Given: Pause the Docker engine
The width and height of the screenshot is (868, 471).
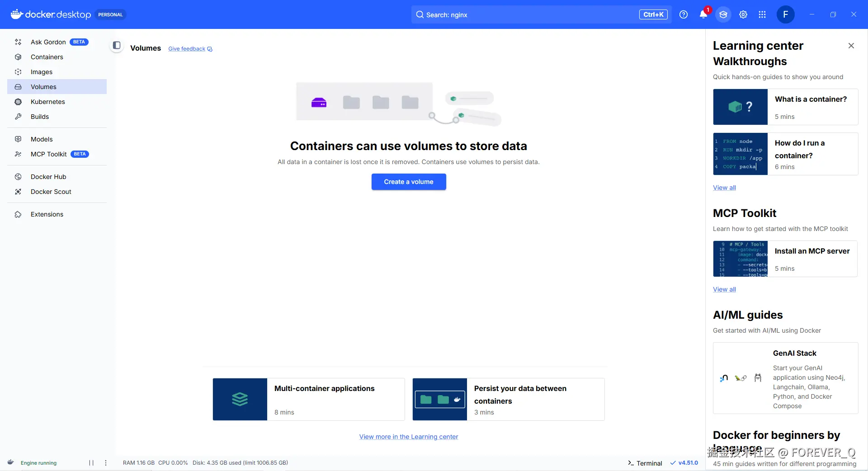Looking at the screenshot, I should (x=91, y=463).
